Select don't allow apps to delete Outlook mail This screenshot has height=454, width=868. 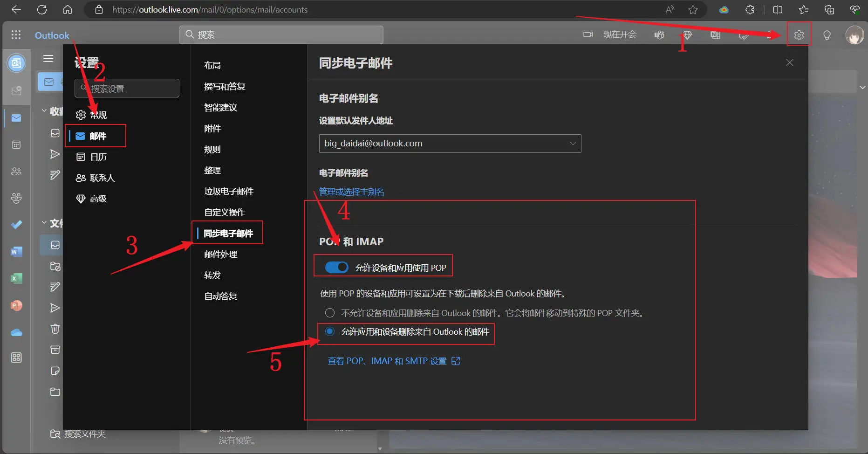(330, 313)
